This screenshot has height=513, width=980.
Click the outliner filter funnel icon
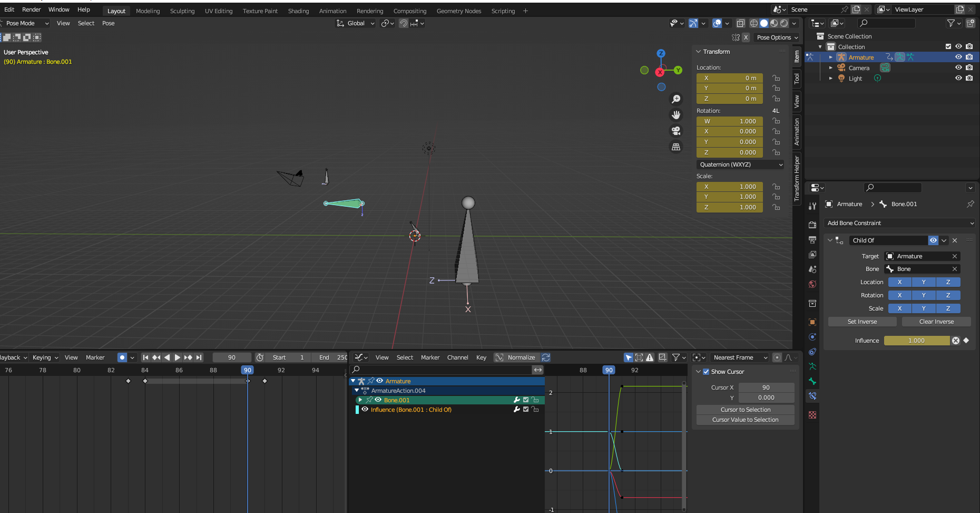point(950,23)
